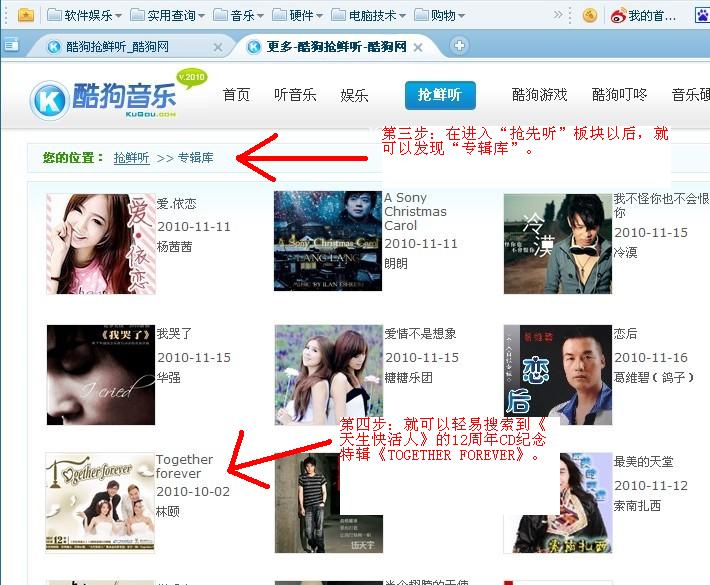
Task: Click the 爱情不是想象 album title
Action: pos(420,334)
